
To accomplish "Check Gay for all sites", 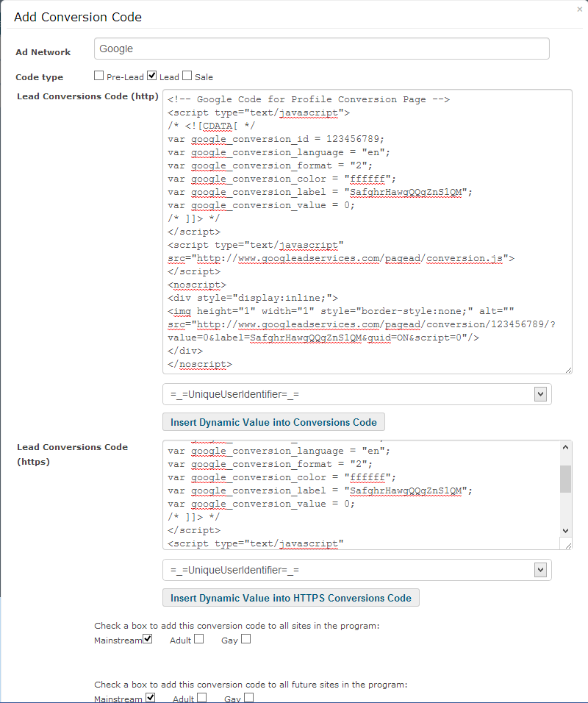I will pos(245,638).
